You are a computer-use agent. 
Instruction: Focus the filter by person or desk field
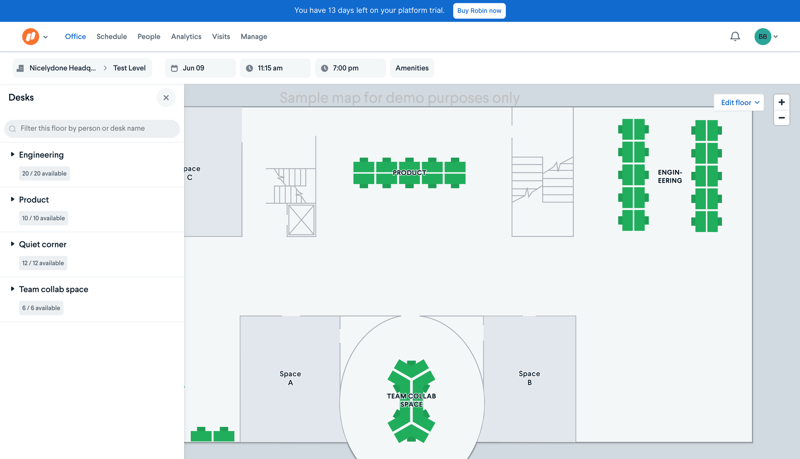coord(92,129)
